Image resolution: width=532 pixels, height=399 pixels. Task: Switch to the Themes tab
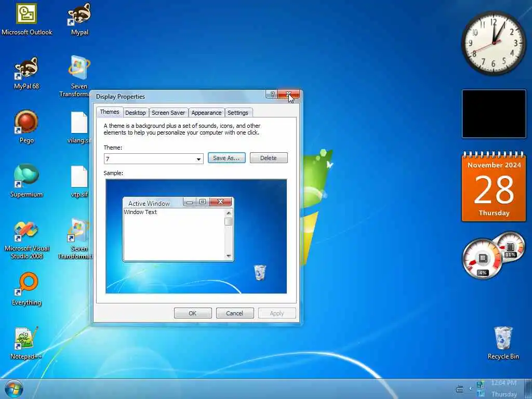point(110,112)
